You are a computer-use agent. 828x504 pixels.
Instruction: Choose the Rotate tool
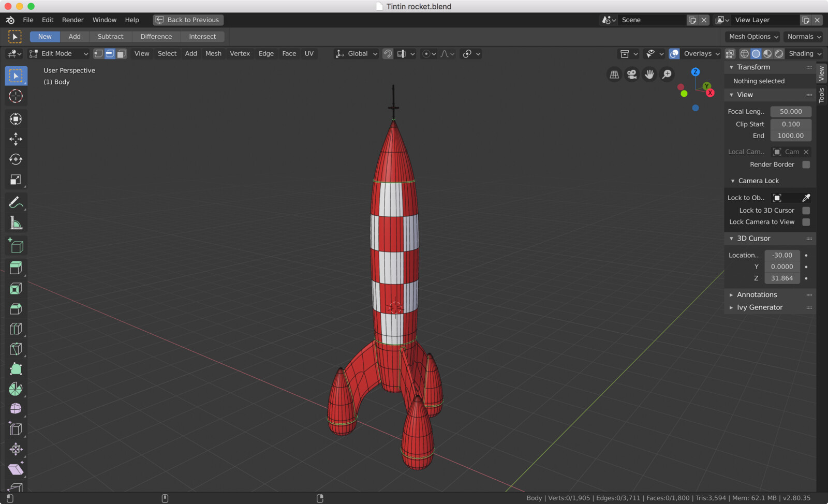16,159
